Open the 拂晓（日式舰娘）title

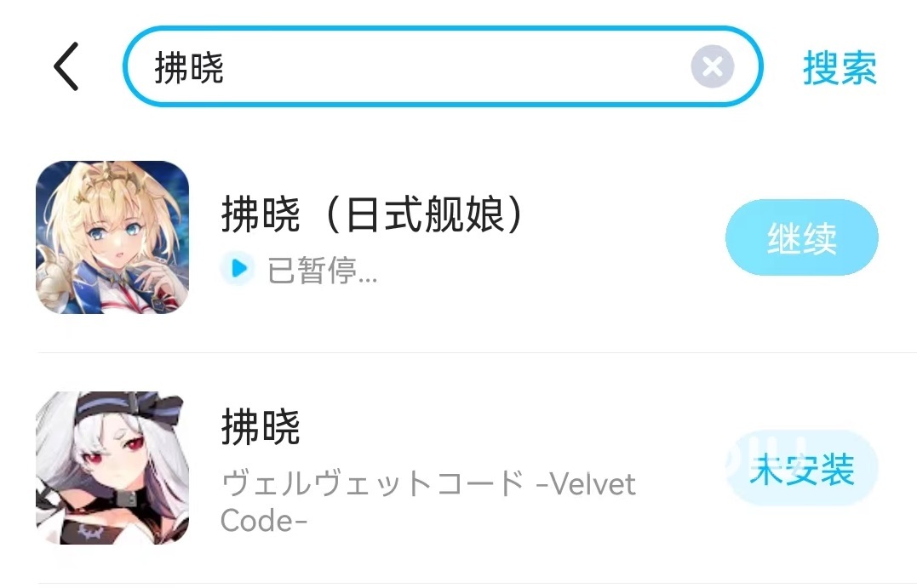pyautogui.click(x=372, y=214)
